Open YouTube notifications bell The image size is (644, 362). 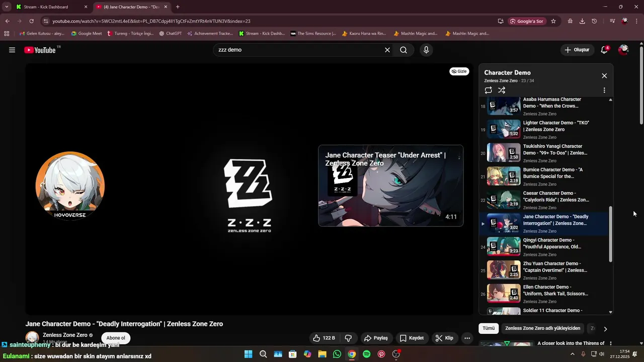(604, 50)
